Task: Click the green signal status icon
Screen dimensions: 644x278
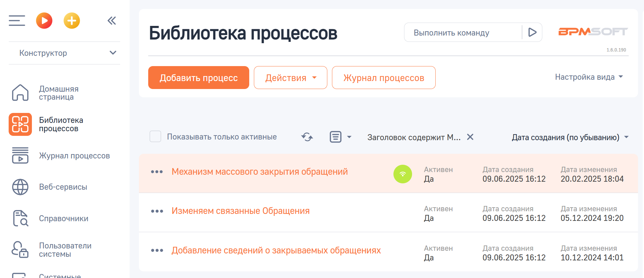Action: (403, 174)
